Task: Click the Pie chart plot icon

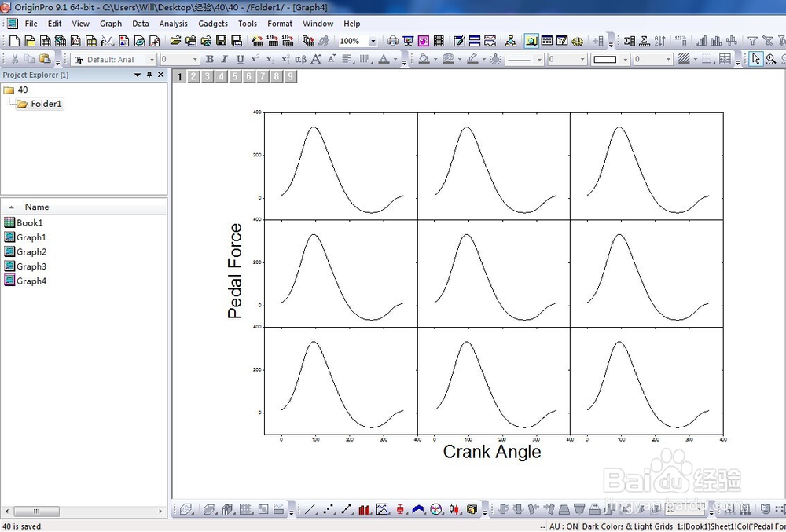Action: 436,509
